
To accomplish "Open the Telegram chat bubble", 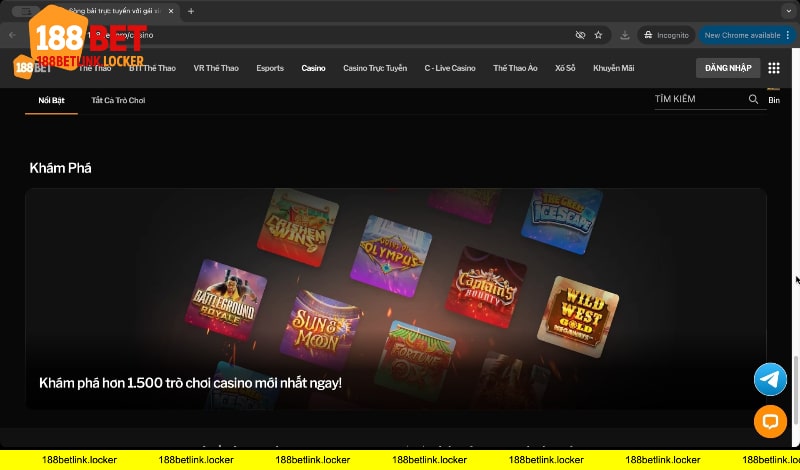I will pos(770,379).
